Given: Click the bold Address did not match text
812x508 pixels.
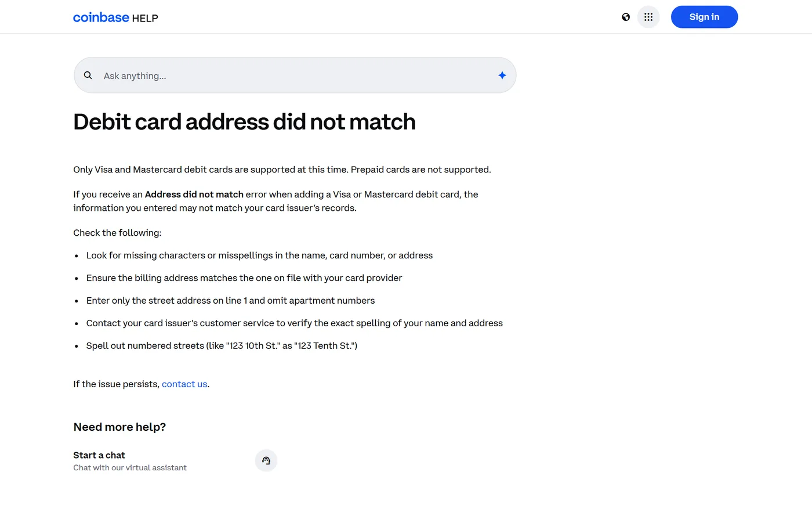Looking at the screenshot, I should pos(194,194).
